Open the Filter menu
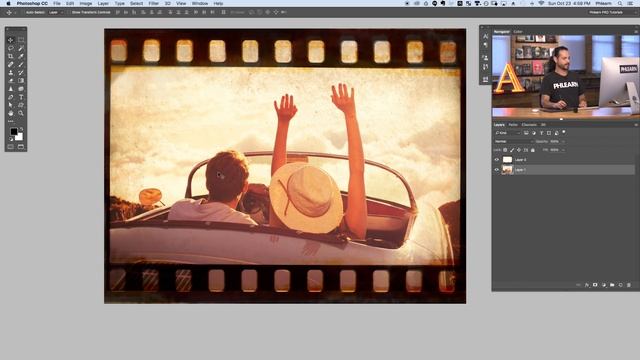The width and height of the screenshot is (640, 360). (153, 3)
